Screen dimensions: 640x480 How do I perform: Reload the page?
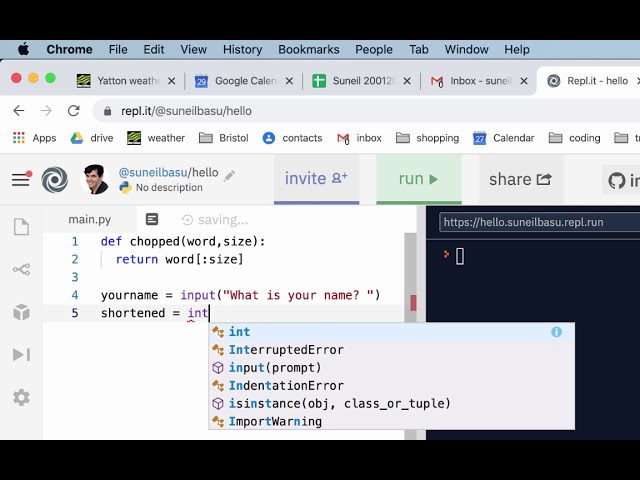[73, 111]
